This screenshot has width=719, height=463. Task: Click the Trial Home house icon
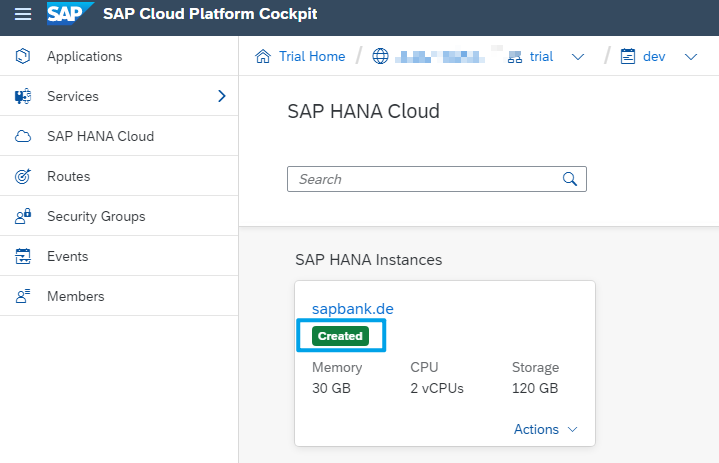pyautogui.click(x=263, y=56)
